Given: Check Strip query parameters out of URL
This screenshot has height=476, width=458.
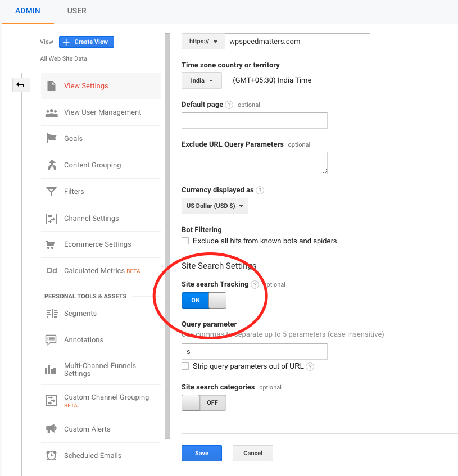Looking at the screenshot, I should 185,366.
